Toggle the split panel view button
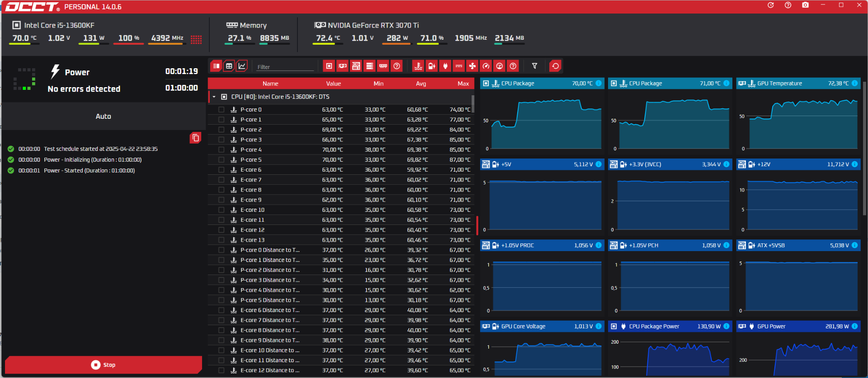This screenshot has width=868, height=378. click(x=216, y=66)
